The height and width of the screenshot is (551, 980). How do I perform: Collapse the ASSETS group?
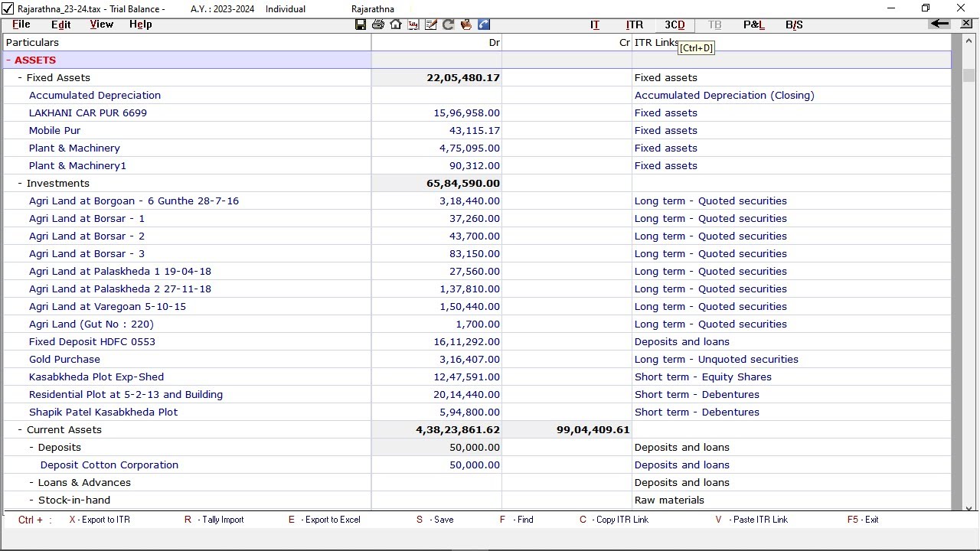(8, 60)
